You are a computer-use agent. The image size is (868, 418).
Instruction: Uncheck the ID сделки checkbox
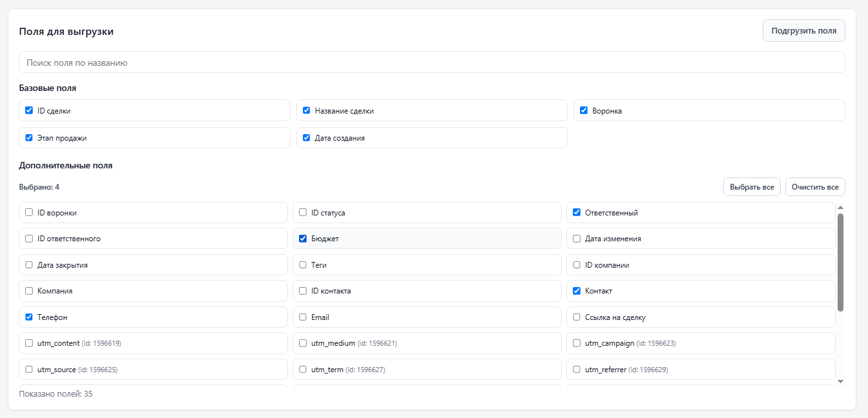29,110
